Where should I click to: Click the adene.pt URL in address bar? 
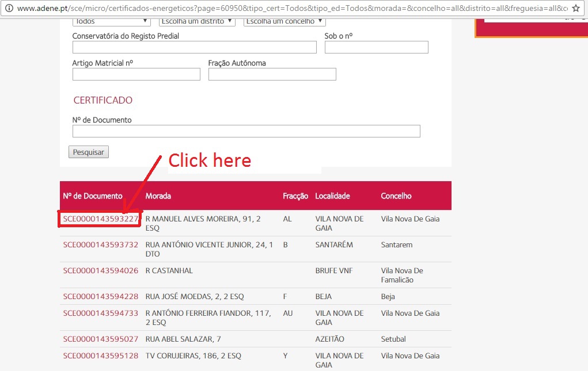293,8
